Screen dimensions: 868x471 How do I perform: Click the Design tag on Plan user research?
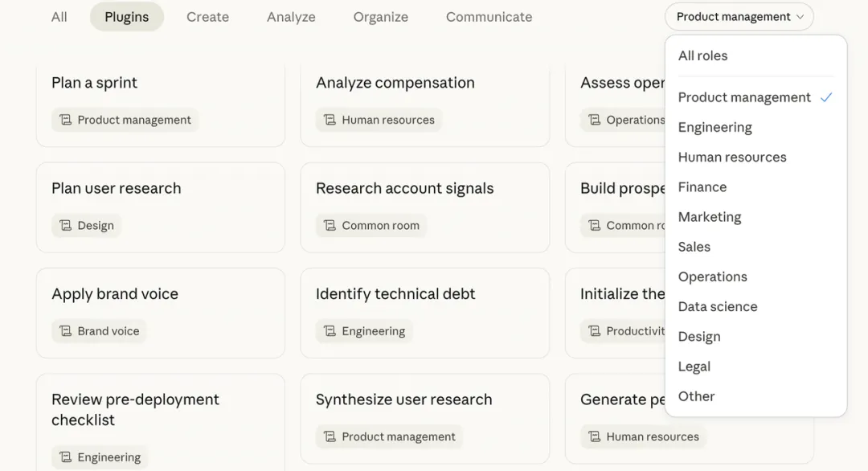click(86, 226)
